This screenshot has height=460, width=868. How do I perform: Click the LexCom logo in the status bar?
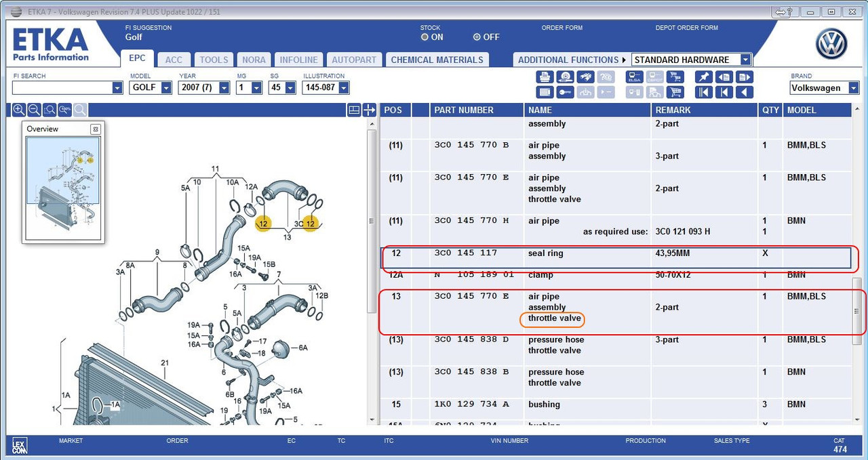pyautogui.click(x=20, y=445)
